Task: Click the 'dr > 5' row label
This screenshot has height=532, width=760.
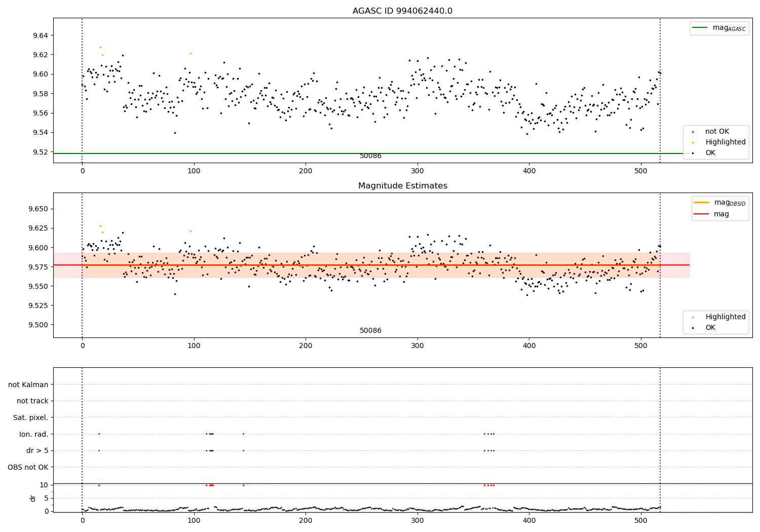Action: click(37, 451)
